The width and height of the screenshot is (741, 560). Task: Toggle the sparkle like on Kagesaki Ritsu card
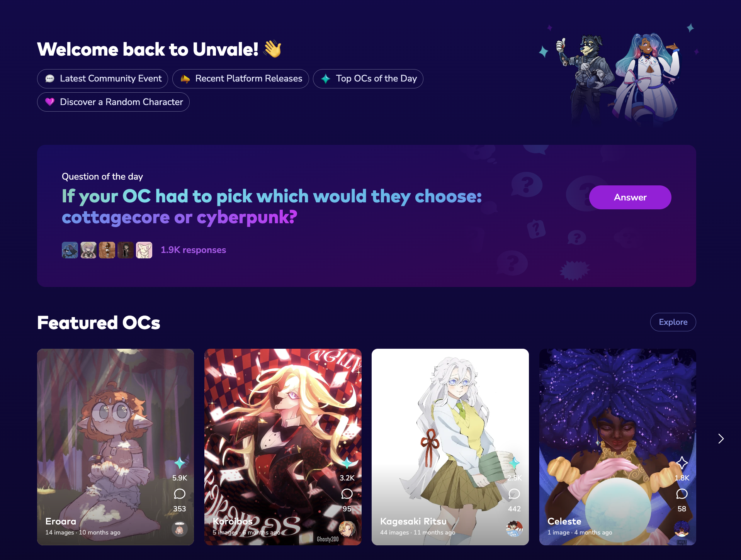514,463
